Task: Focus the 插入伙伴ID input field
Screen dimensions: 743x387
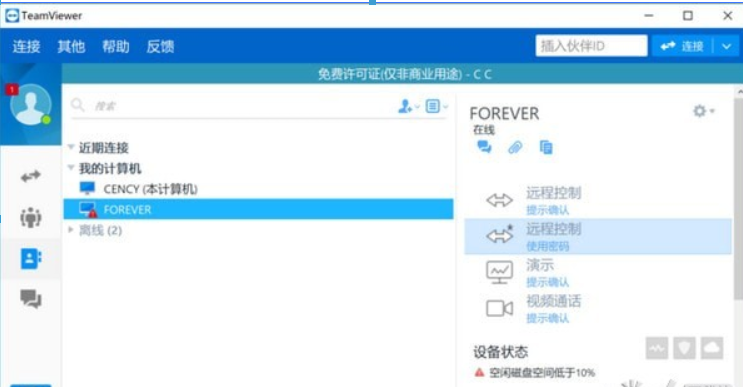Action: (591, 46)
